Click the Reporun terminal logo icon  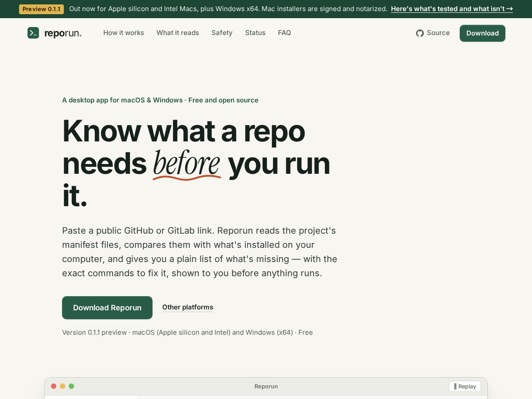[33, 33]
